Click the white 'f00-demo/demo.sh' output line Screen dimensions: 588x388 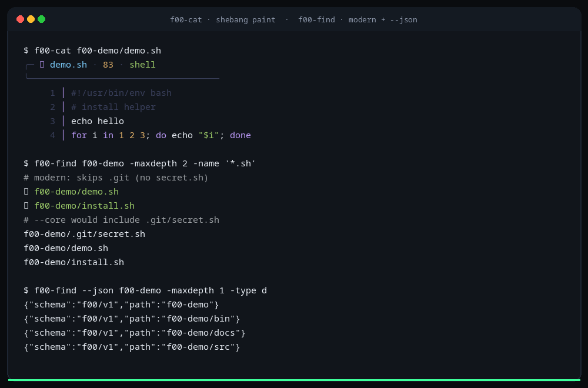(66, 248)
